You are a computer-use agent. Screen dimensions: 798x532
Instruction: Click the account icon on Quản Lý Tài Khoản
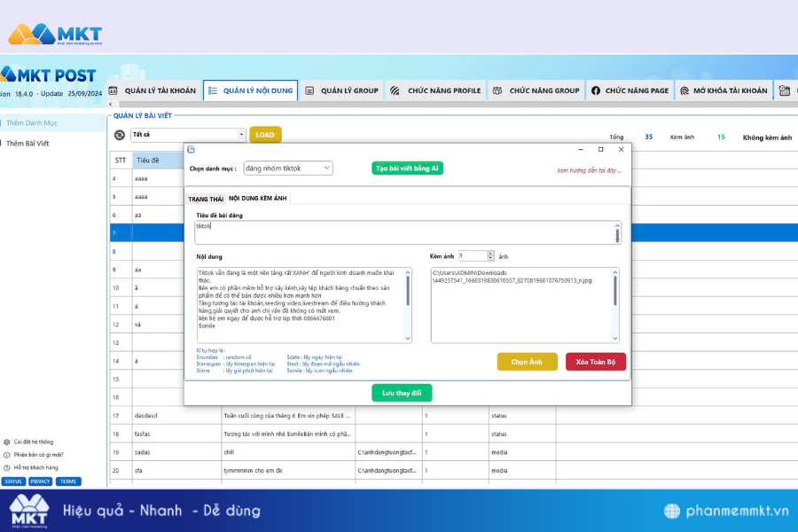113,90
